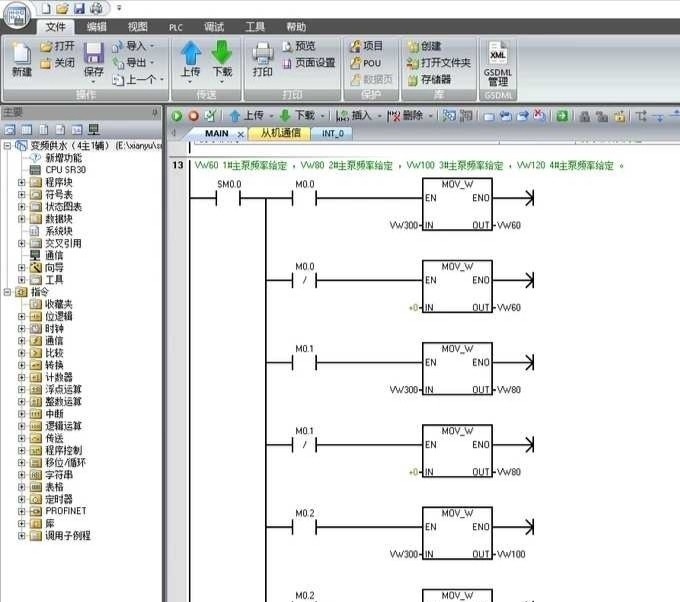Collapse the 指令 tree node
This screenshot has width=680, height=602.
[7, 292]
